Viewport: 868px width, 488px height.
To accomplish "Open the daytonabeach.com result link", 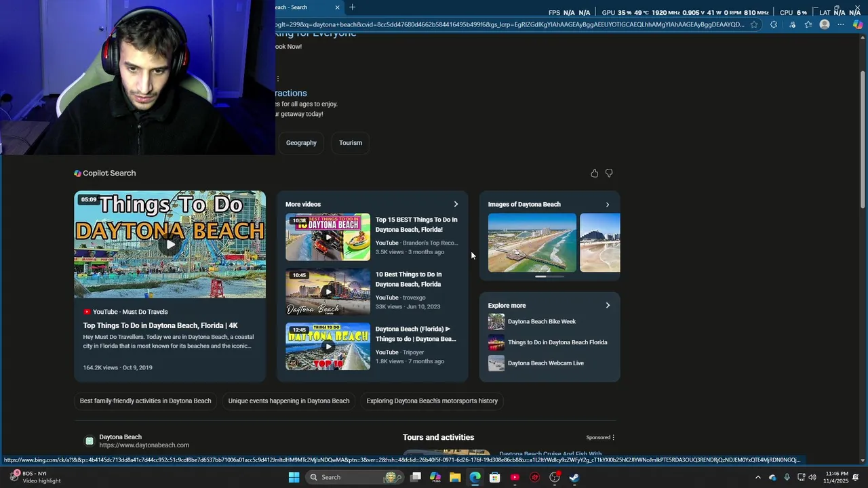I will pos(144,445).
